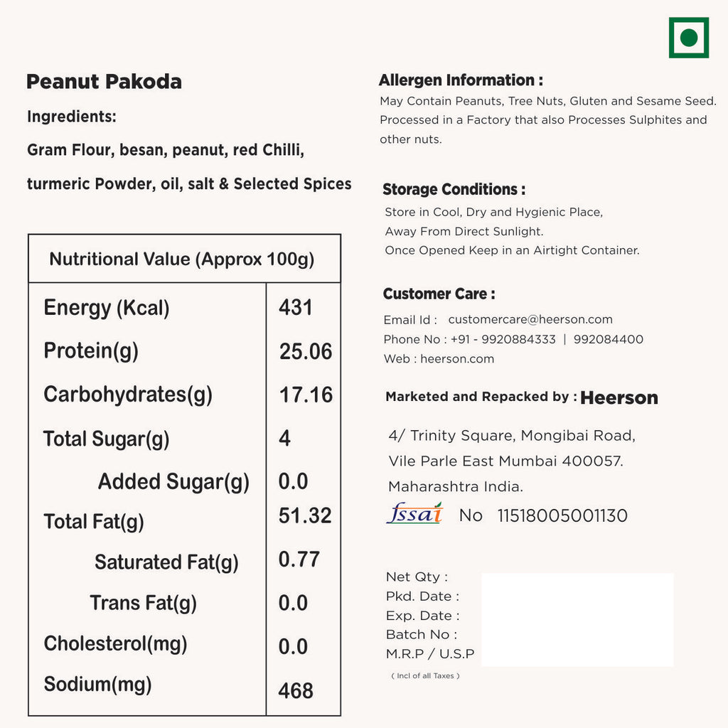
Task: Click the Allergen Information heading
Action: [461, 80]
